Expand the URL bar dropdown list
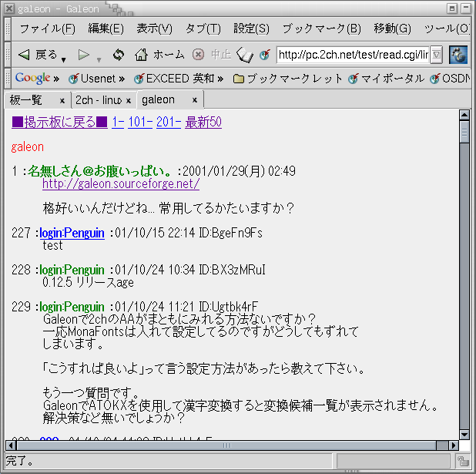The width and height of the screenshot is (476, 474). (x=436, y=55)
